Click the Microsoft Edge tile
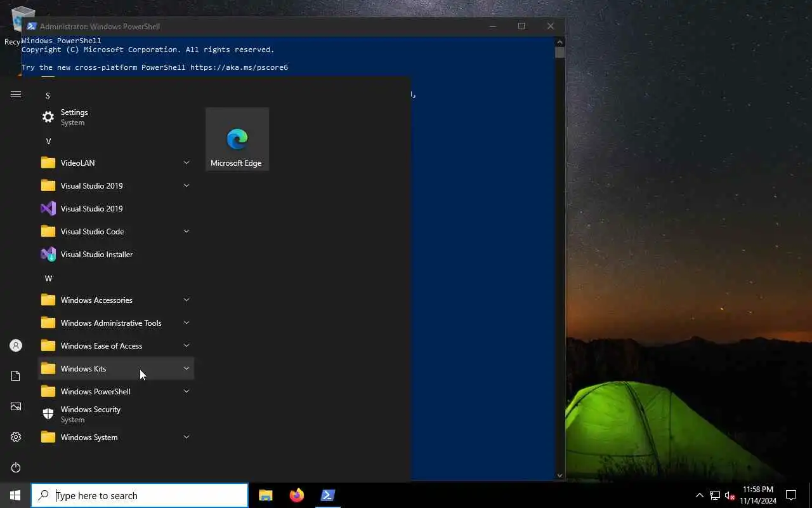The width and height of the screenshot is (812, 508). coord(237,139)
